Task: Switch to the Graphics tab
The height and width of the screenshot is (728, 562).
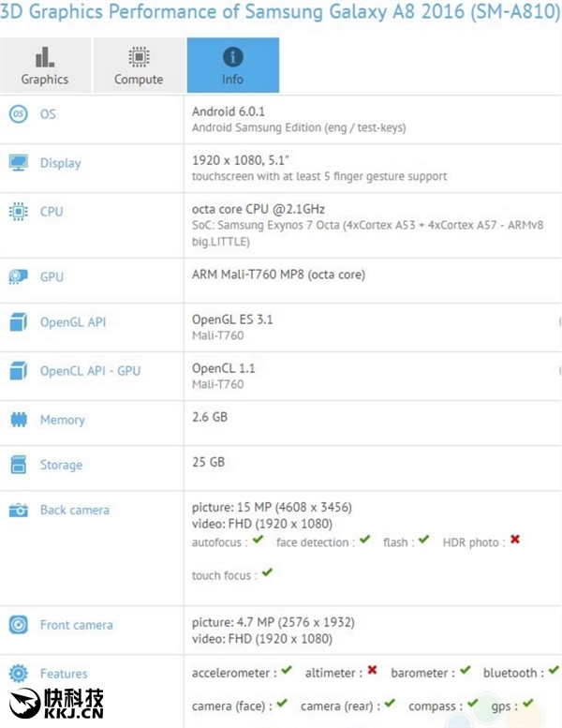Action: coord(45,66)
